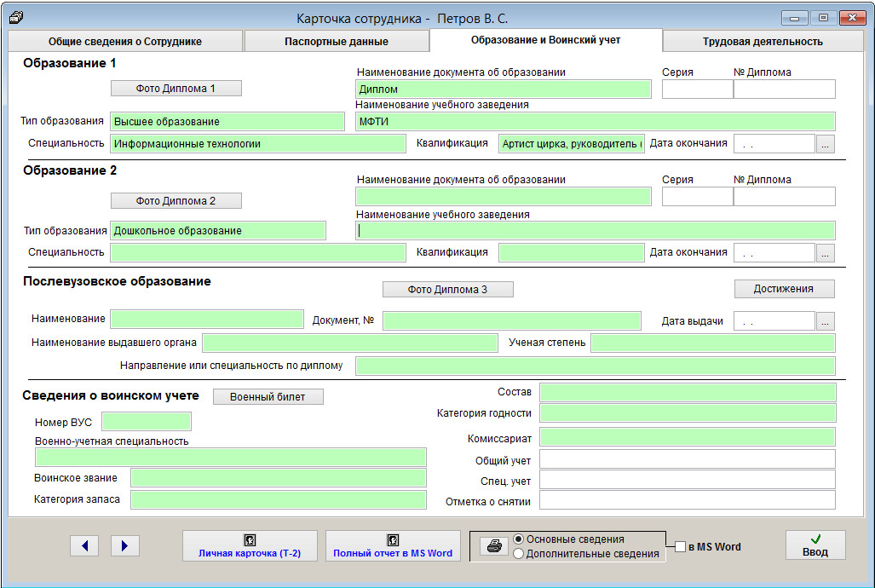Viewport: 875px width, 588px height.
Task: Close the Карточка сотрудника window
Action: point(852,18)
